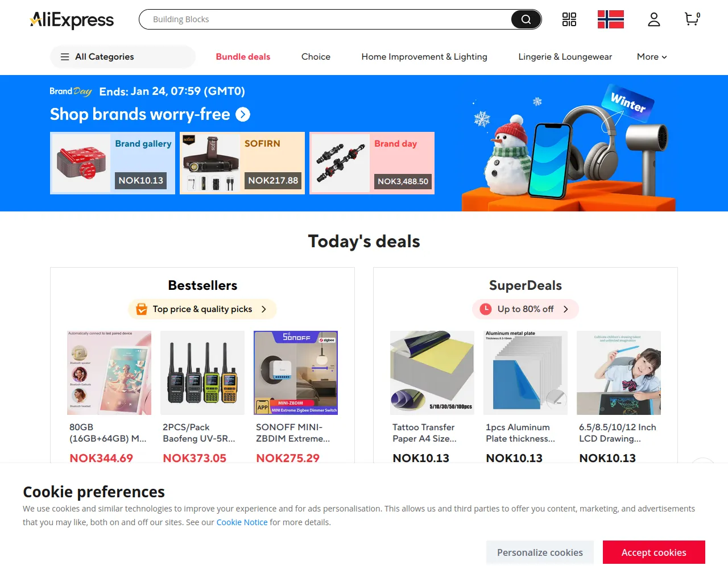
Task: Open the Cookie Notice link
Action: tap(242, 522)
